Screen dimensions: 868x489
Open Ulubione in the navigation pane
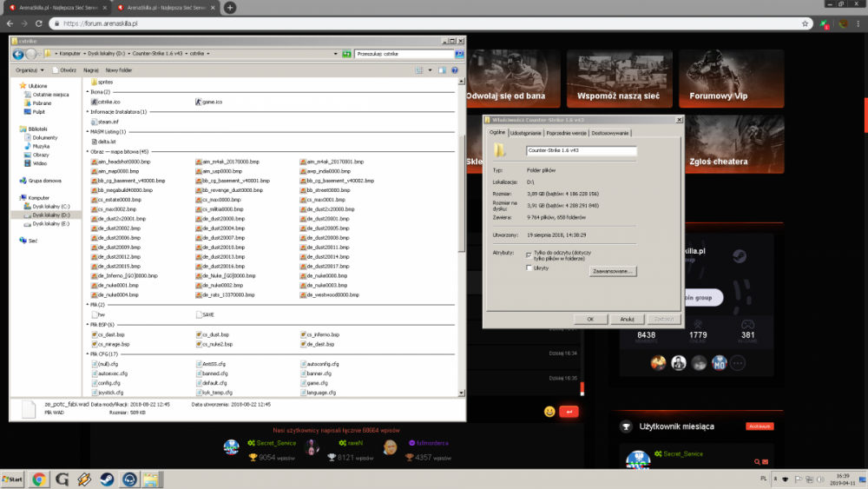(x=37, y=86)
